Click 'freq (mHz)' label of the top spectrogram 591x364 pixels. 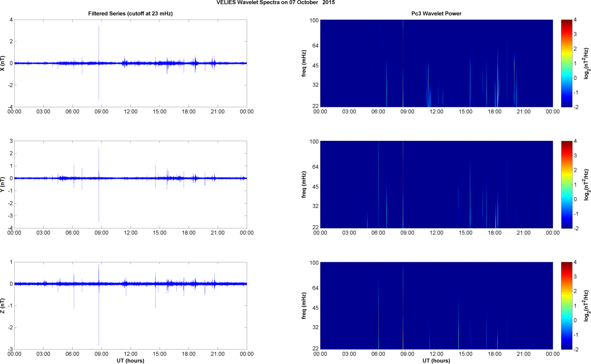tap(305, 63)
